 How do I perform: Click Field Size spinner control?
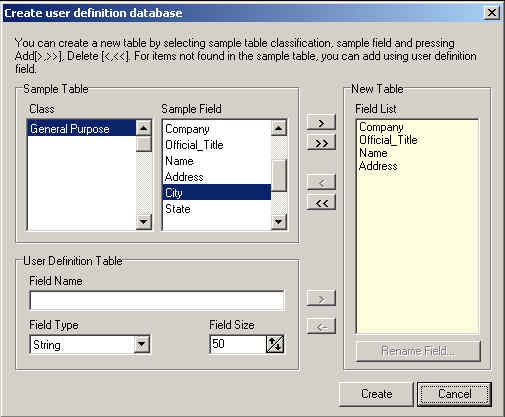pos(275,344)
